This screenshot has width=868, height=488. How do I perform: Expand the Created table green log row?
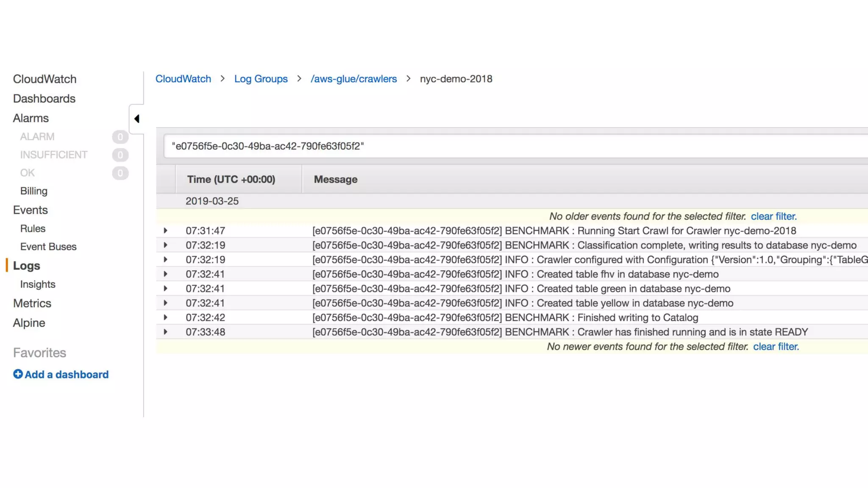pyautogui.click(x=165, y=288)
